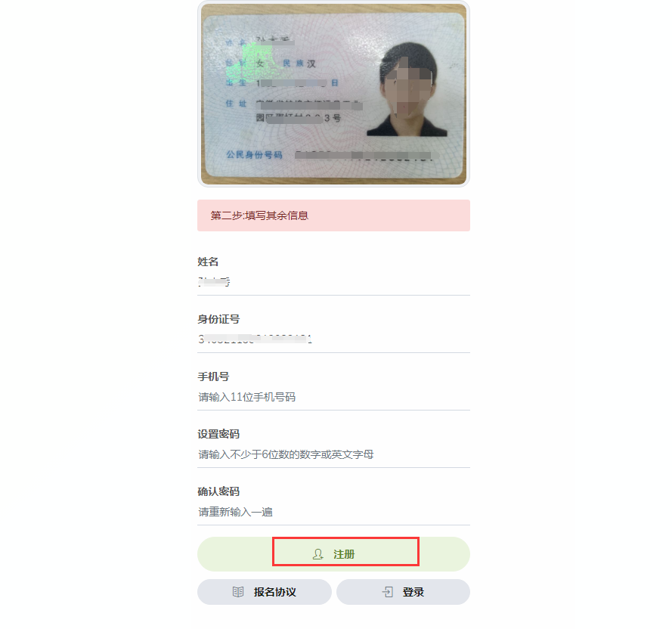Viewport: 672px width, 629px height.
Task: Click the 请输入不少于6位数 password field
Action: [x=333, y=454]
